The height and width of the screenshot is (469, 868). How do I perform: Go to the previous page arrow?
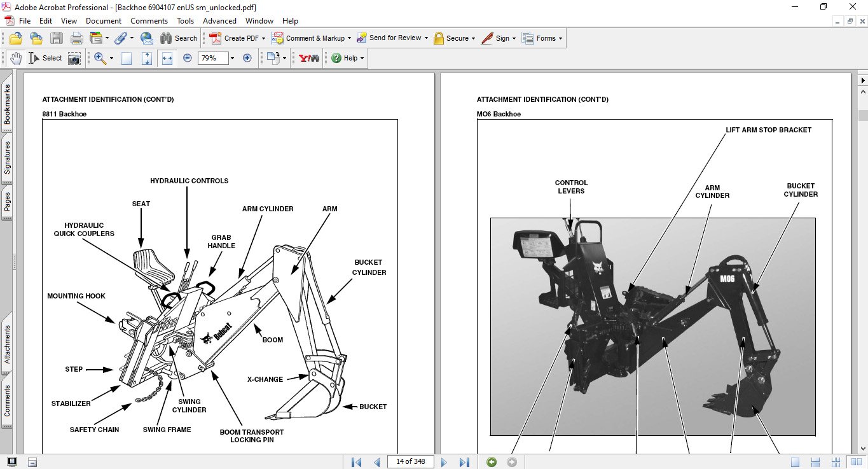[376, 462]
